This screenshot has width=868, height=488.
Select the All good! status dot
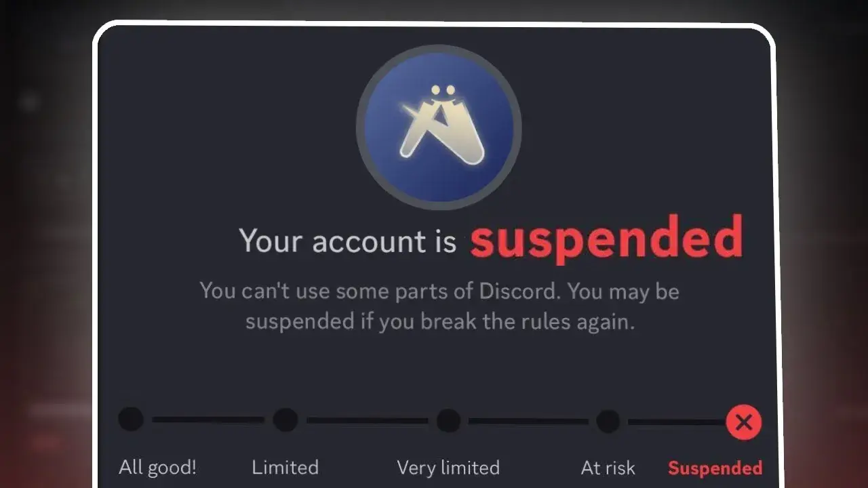[x=131, y=419]
